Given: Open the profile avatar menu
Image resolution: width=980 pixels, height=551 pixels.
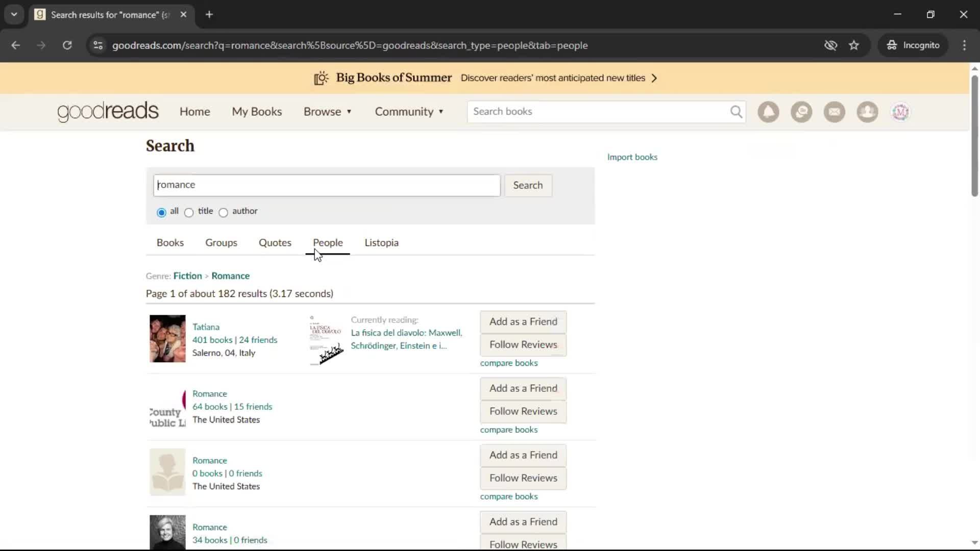Looking at the screenshot, I should (x=900, y=112).
